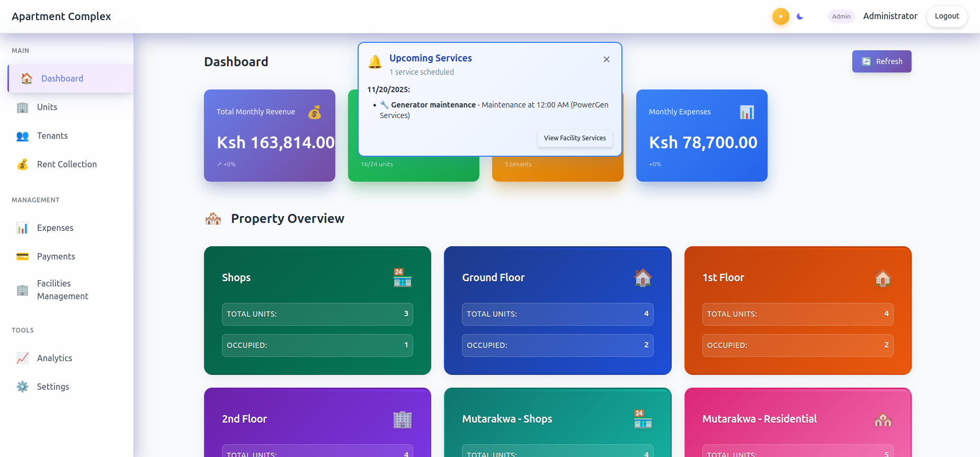Open the Total Monthly Revenue card
Image resolution: width=980 pixels, height=457 pixels.
point(270,136)
